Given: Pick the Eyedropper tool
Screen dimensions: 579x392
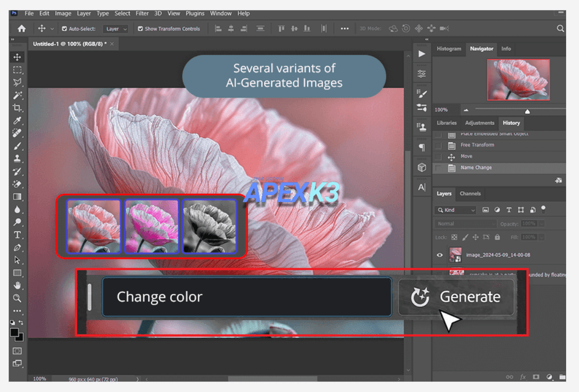Looking at the screenshot, I should (17, 120).
